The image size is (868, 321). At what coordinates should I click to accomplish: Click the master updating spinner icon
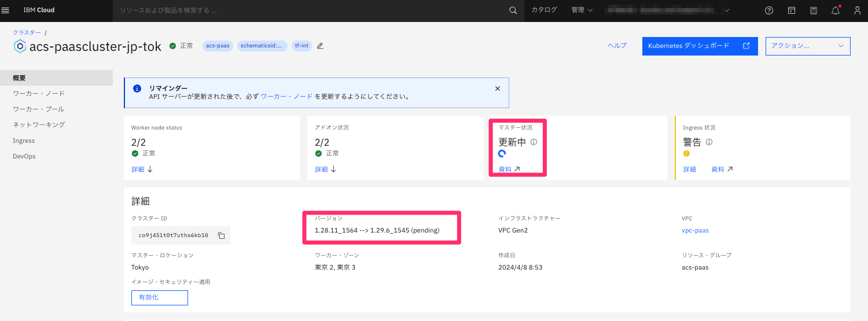click(x=502, y=153)
